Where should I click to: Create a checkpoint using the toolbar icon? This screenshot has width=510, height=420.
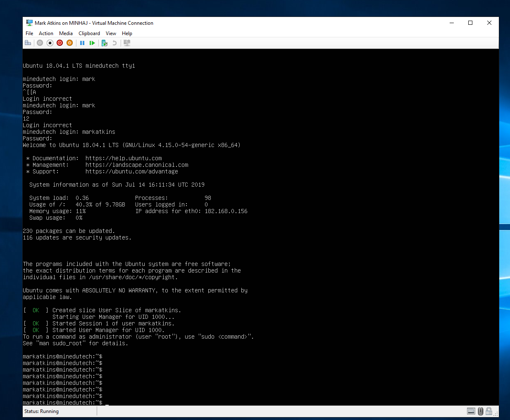click(104, 43)
